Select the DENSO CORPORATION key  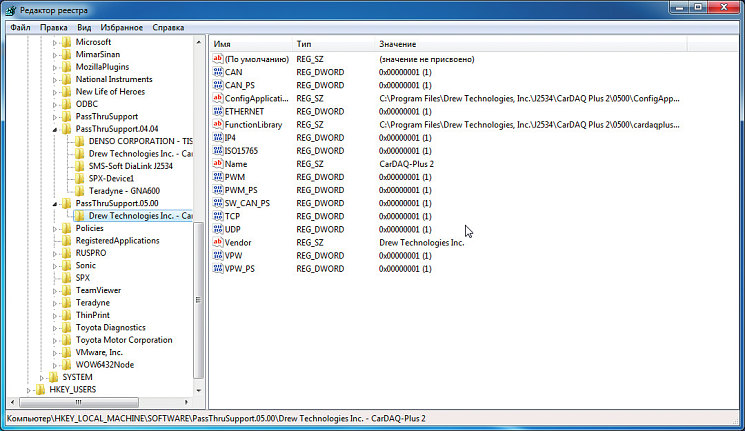point(141,141)
